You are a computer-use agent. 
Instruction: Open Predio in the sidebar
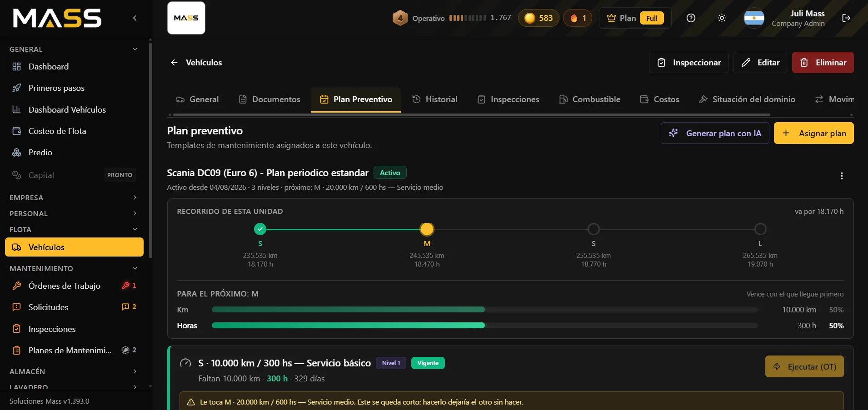point(74,153)
